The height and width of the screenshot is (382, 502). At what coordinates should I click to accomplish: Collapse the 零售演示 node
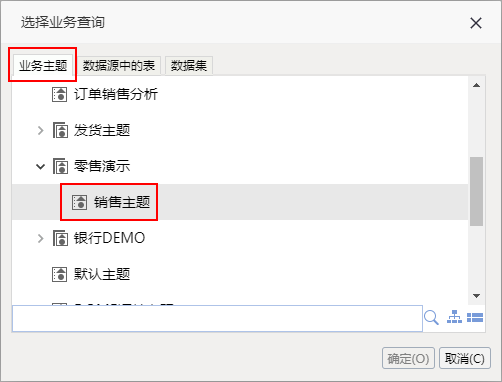(40, 166)
